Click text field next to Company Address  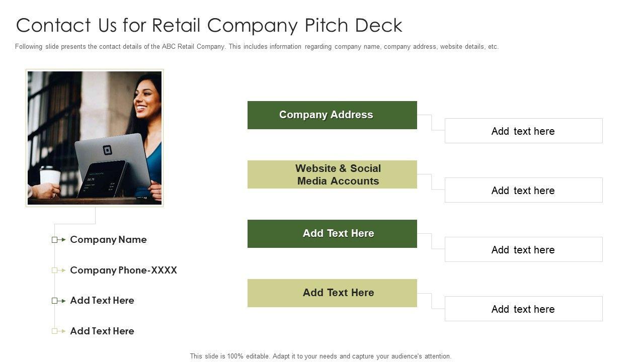(x=523, y=131)
